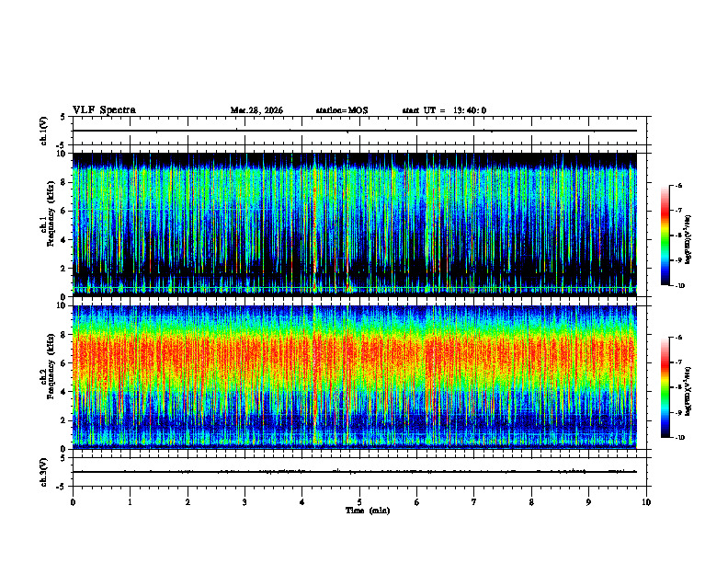Click the "station=MOS" header label
This screenshot has width=728, height=563.
pos(342,110)
